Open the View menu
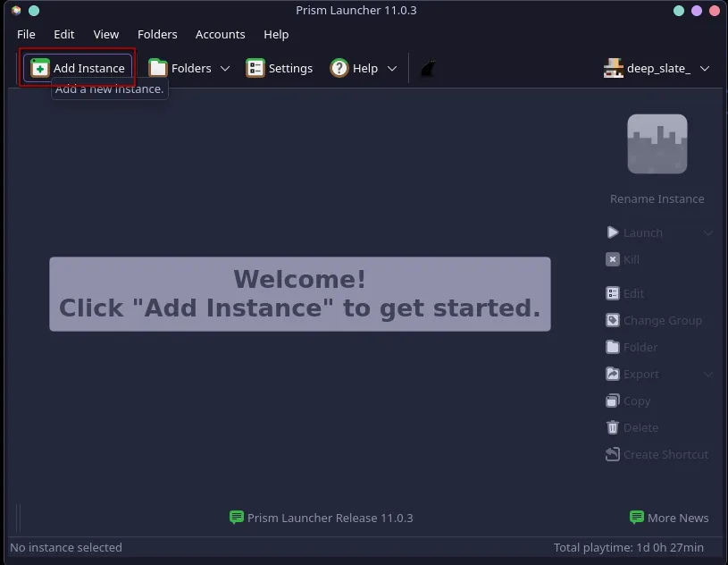Image resolution: width=728 pixels, height=565 pixels. click(x=106, y=34)
